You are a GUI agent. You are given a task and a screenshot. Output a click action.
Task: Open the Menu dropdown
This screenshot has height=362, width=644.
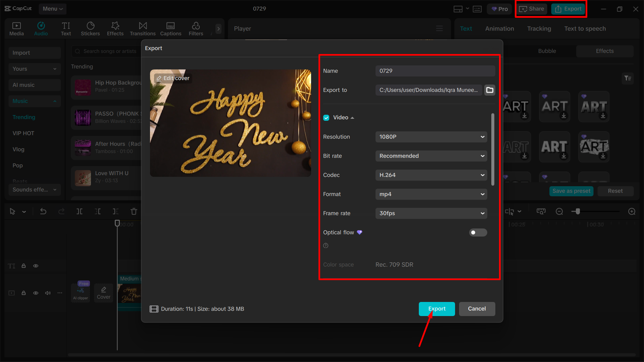point(53,9)
